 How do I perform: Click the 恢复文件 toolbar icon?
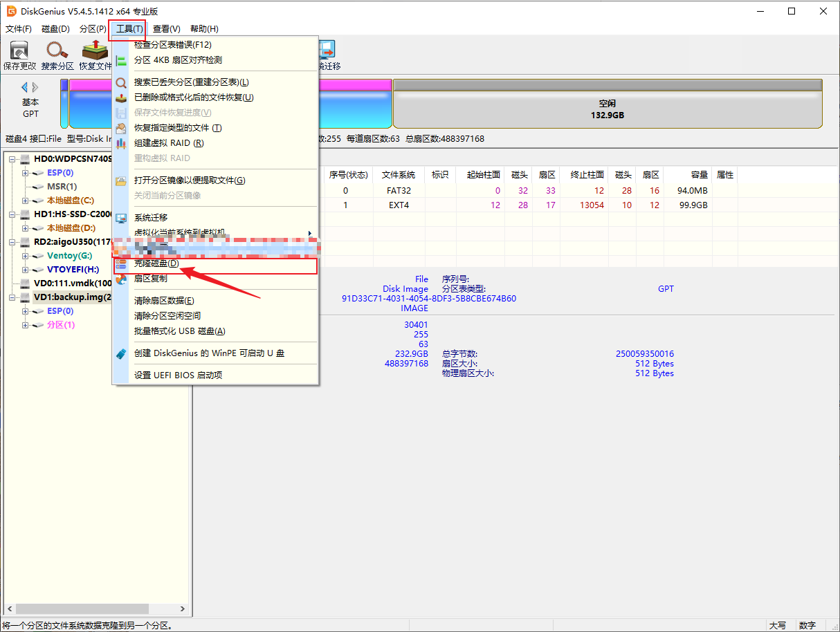(95, 50)
